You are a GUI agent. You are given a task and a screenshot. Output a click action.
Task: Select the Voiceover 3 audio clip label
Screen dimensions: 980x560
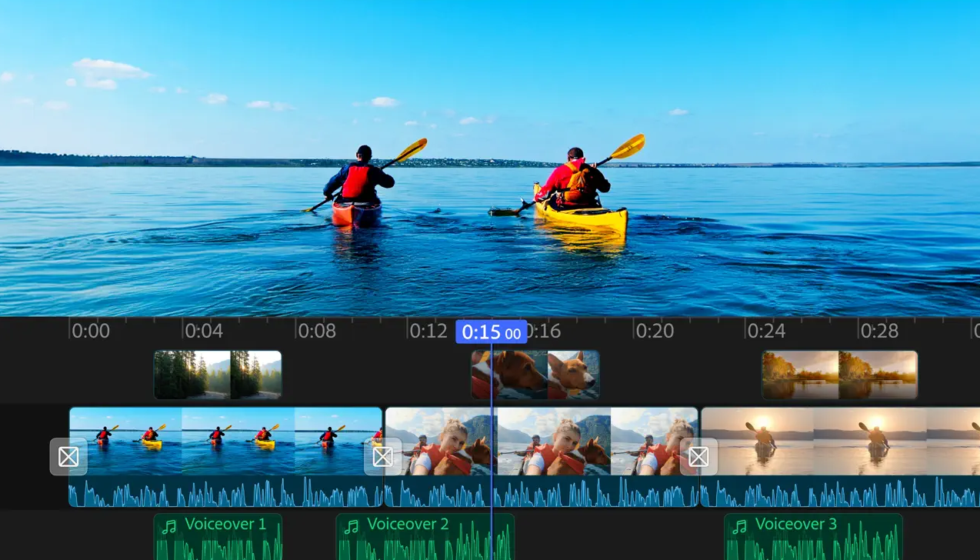(796, 525)
